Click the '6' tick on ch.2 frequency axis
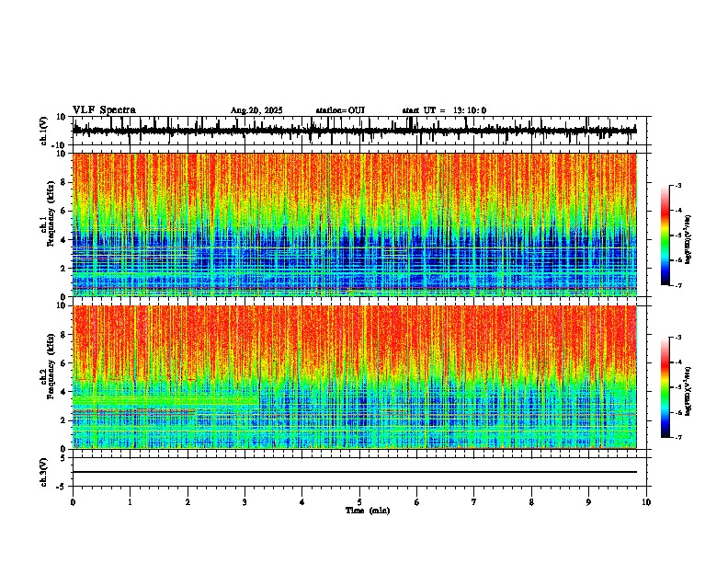 click(63, 363)
